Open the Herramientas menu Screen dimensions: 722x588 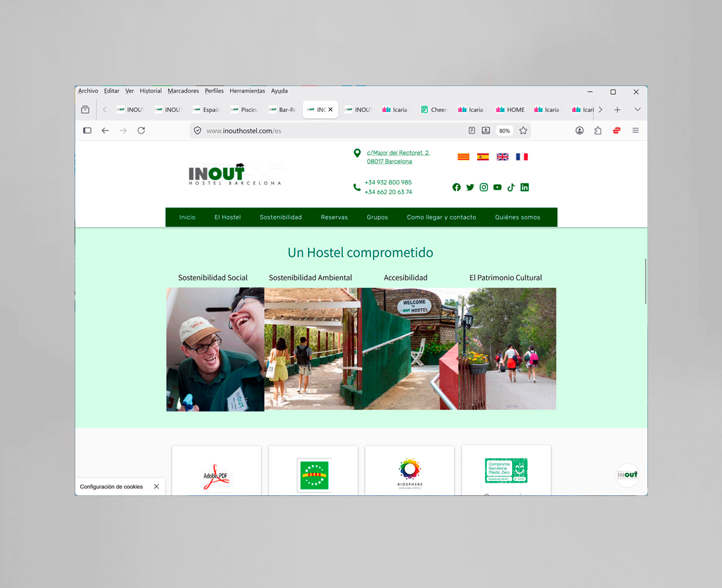point(247,91)
